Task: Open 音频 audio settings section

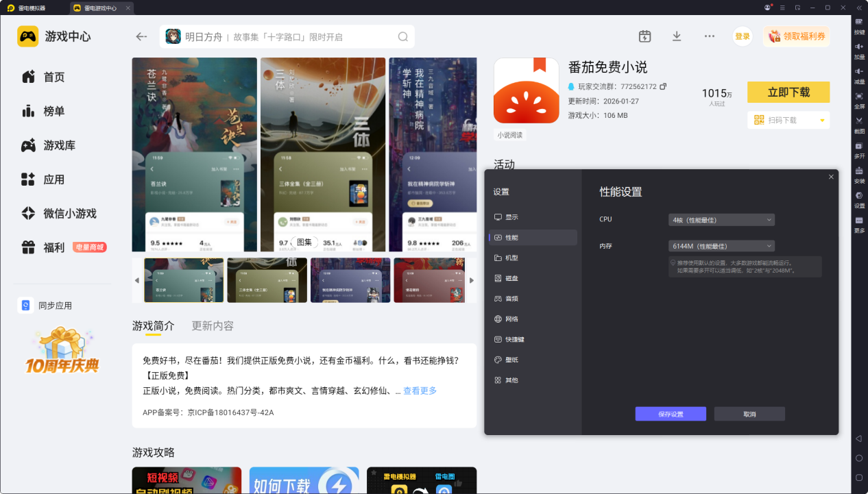Action: tap(533, 299)
